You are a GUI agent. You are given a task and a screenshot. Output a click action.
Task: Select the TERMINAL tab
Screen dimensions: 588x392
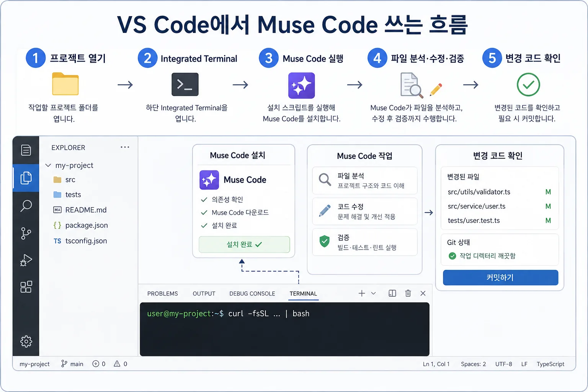coord(303,294)
